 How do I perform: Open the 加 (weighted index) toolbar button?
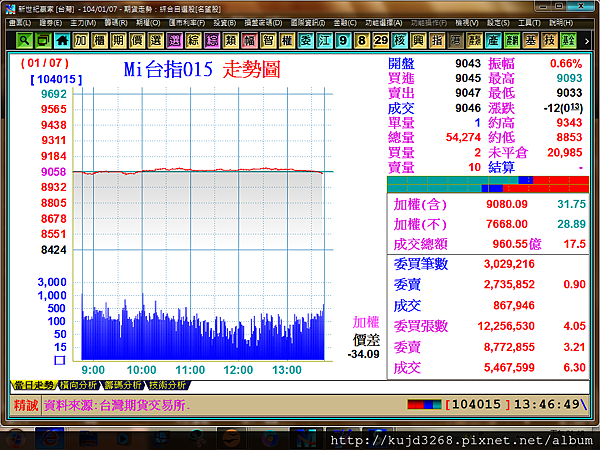coord(81,40)
